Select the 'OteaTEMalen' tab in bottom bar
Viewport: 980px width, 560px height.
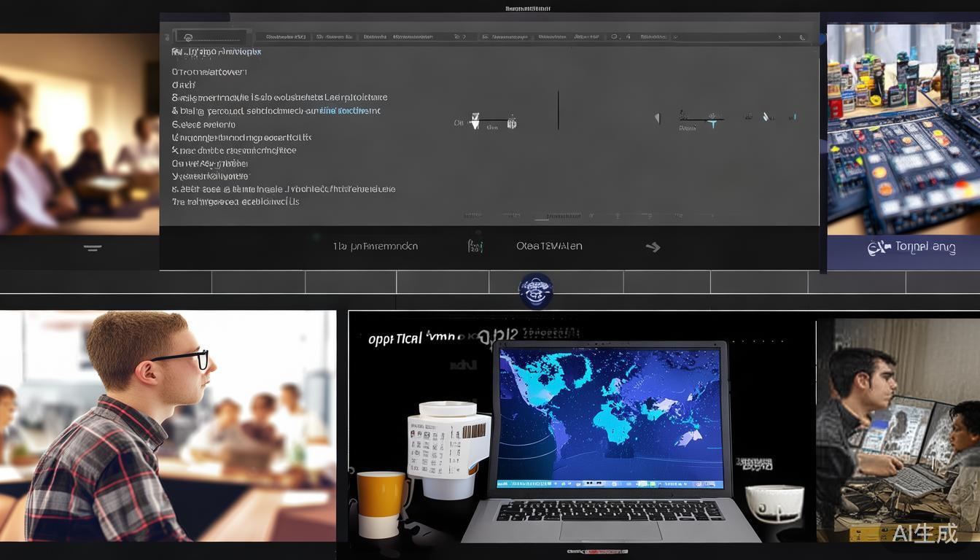549,246
